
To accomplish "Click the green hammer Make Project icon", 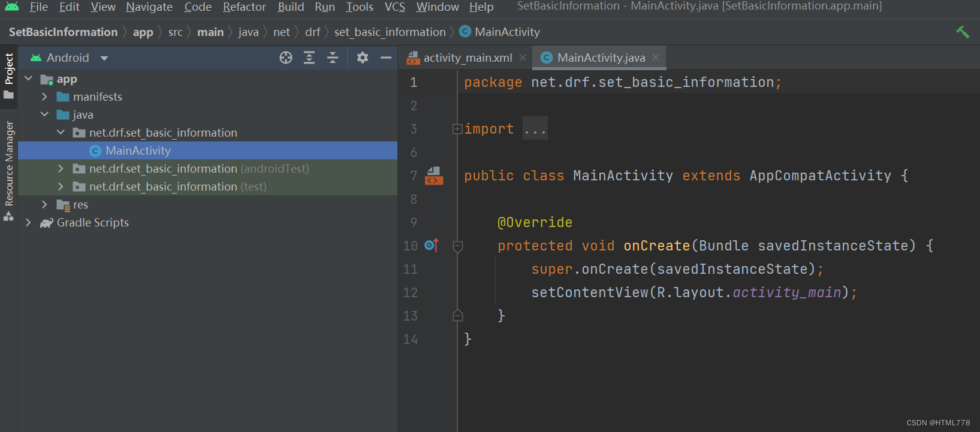I will click(963, 32).
